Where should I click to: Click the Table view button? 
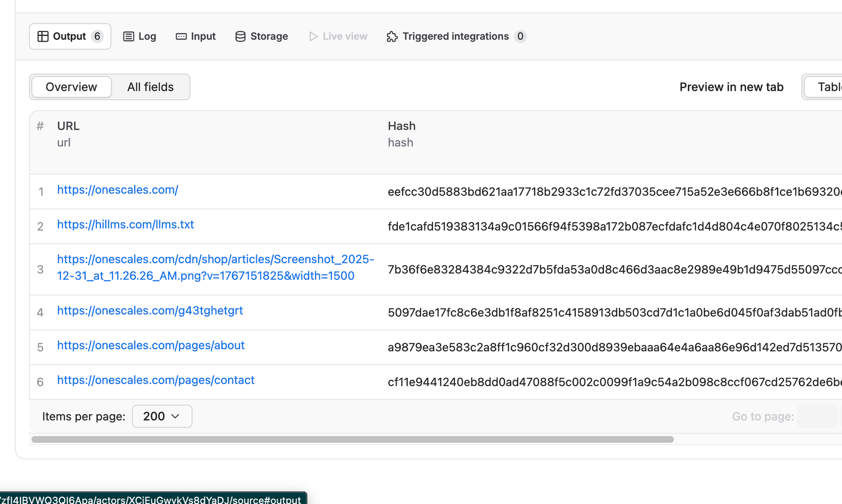(828, 87)
